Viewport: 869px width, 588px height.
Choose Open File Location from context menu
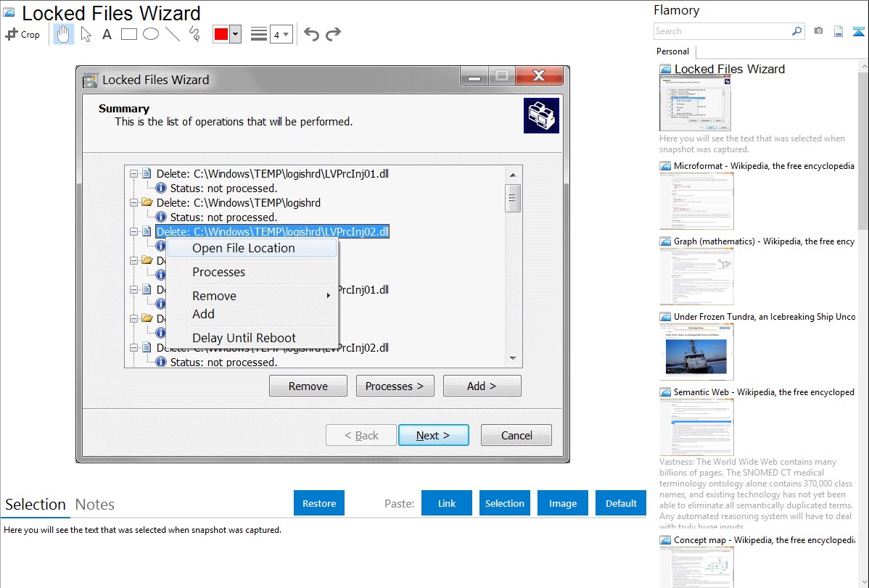252,248
